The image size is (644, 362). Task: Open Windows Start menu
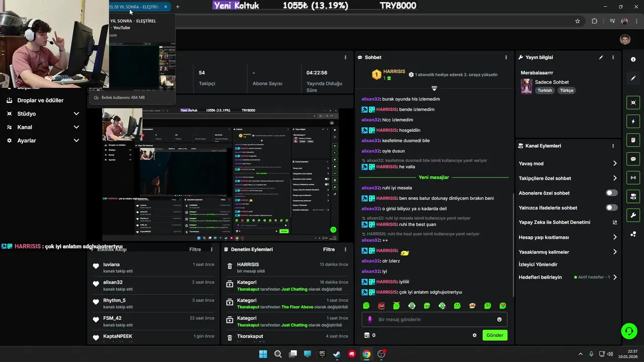pos(263,354)
